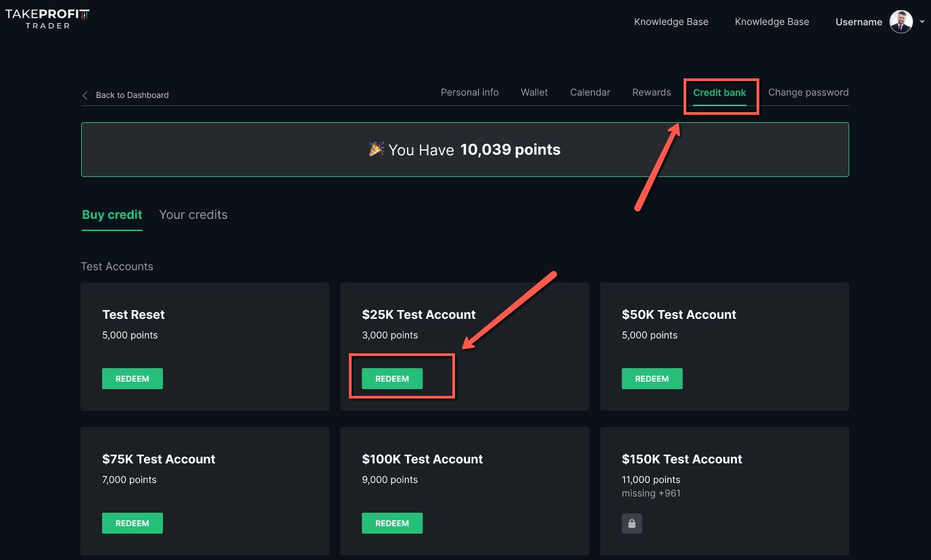The image size is (931, 560).
Task: Select the Buy credit tab
Action: [x=112, y=215]
